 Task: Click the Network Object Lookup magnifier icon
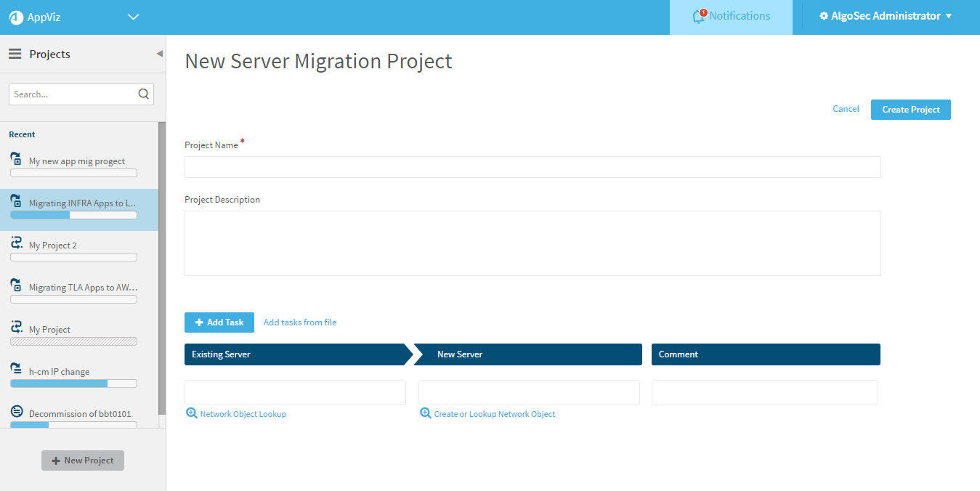[192, 413]
